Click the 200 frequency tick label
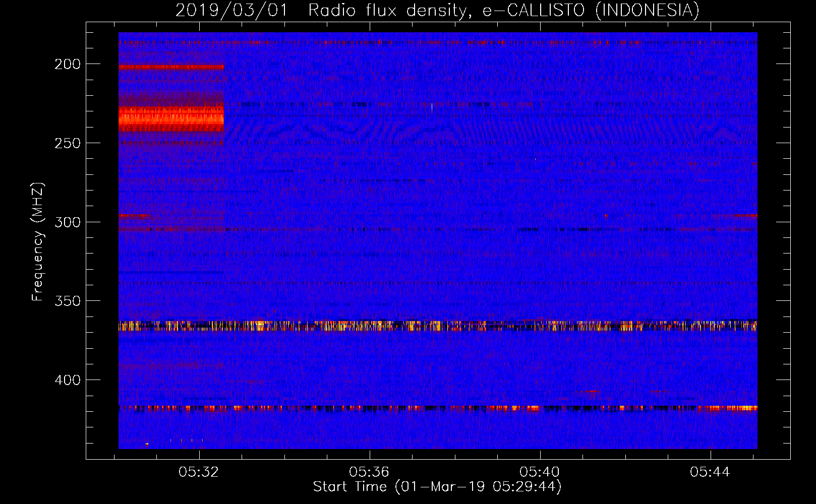The width and height of the screenshot is (816, 504). coord(68,64)
